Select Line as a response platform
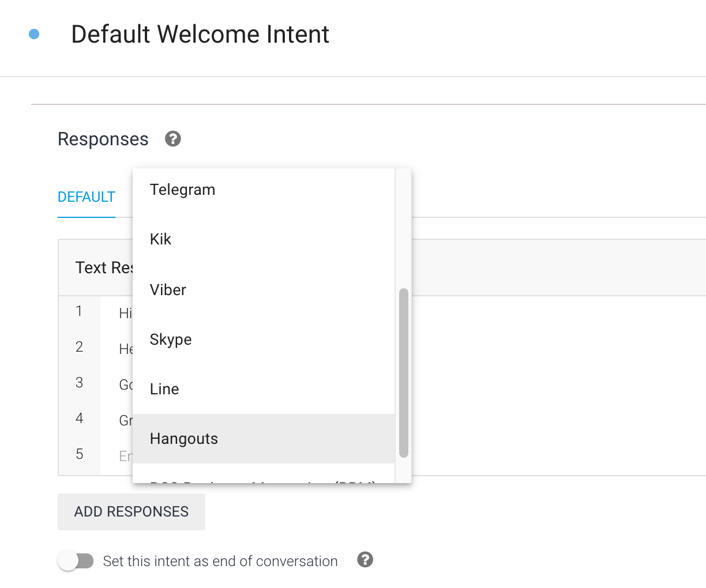Image resolution: width=706 pixels, height=588 pixels. click(x=164, y=389)
